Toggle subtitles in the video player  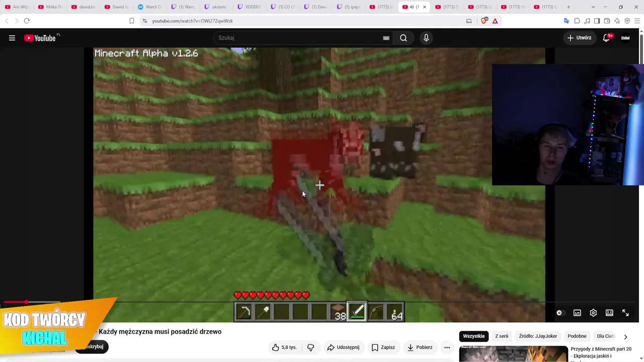[577, 313]
